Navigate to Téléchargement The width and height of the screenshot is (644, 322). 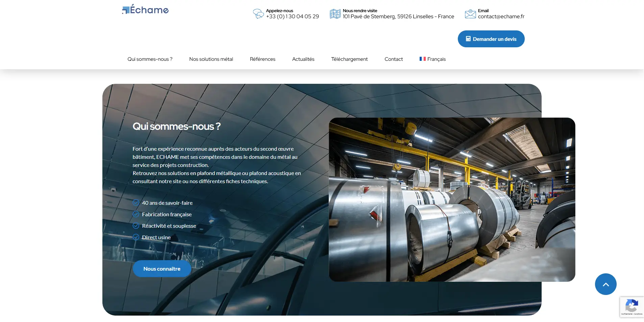click(x=349, y=59)
